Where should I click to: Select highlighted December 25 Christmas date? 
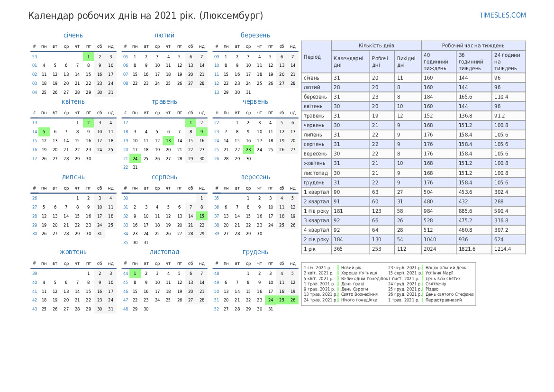point(282,300)
